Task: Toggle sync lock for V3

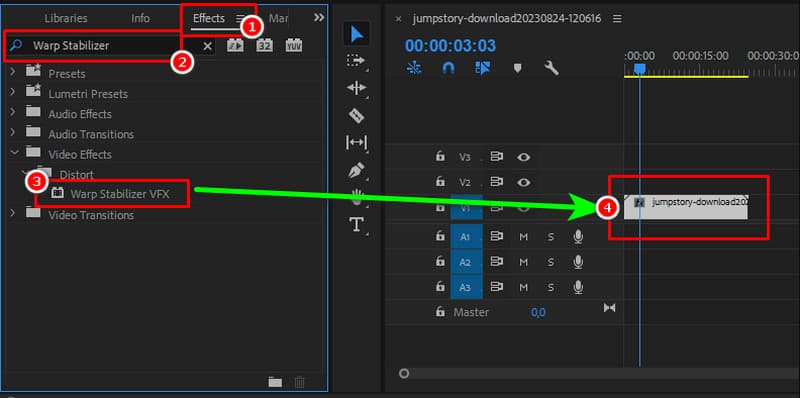Action: 496,157
